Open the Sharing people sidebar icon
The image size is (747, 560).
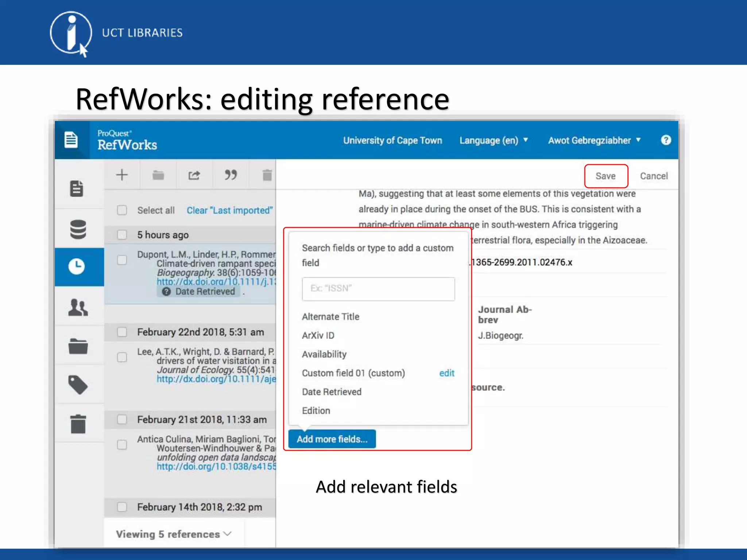pos(78,307)
